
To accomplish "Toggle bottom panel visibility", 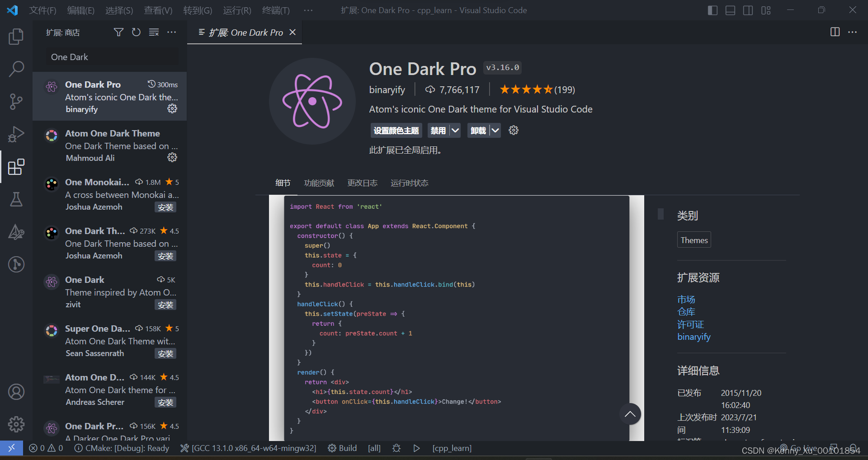I will 730,10.
